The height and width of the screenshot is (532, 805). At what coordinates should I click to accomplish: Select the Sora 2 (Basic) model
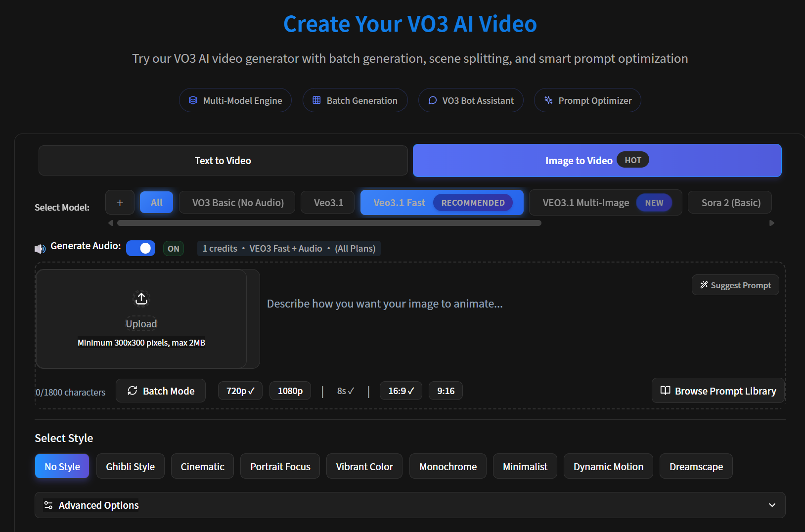(730, 203)
